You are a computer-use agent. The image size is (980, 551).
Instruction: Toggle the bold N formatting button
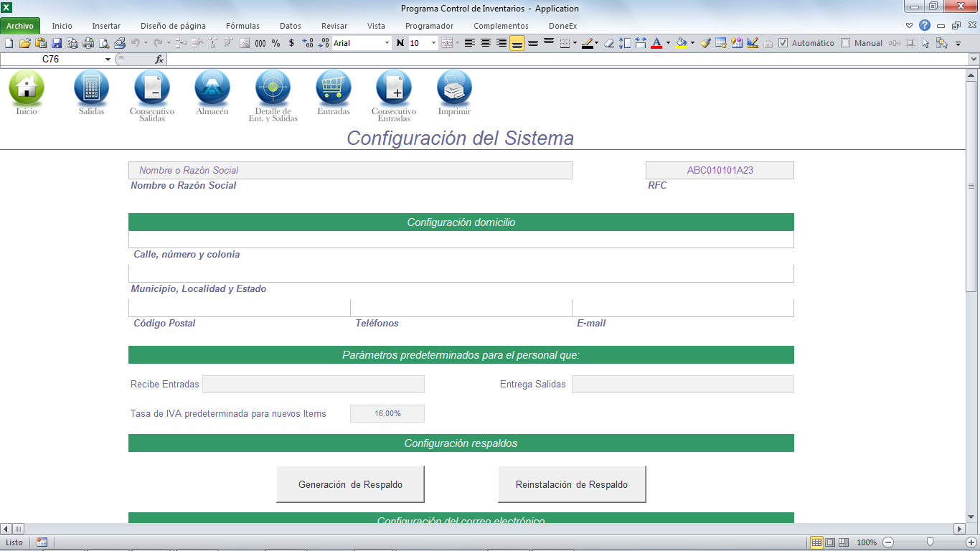[x=400, y=43]
